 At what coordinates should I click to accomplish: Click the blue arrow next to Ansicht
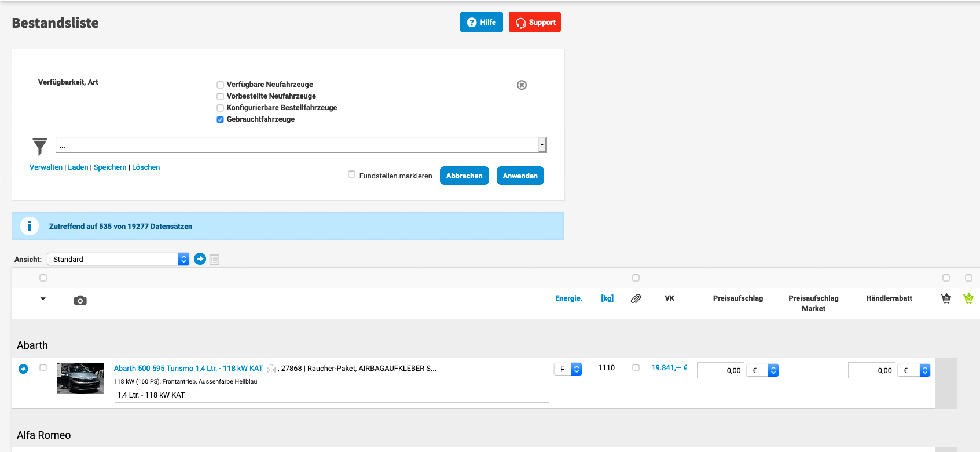pyautogui.click(x=200, y=259)
